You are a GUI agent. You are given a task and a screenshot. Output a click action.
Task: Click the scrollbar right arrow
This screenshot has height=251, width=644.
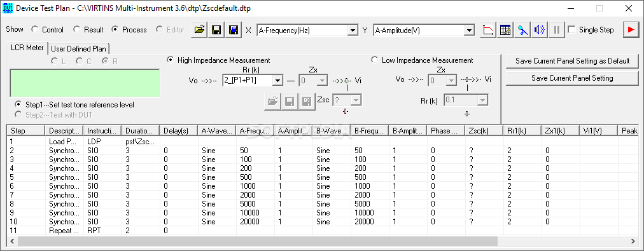coord(633,241)
